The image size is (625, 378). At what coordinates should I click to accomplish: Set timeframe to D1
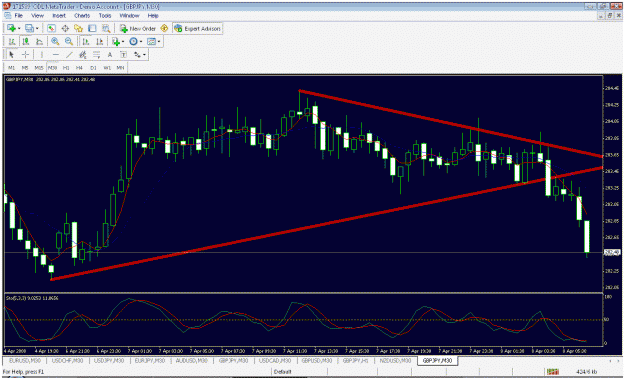click(x=93, y=68)
